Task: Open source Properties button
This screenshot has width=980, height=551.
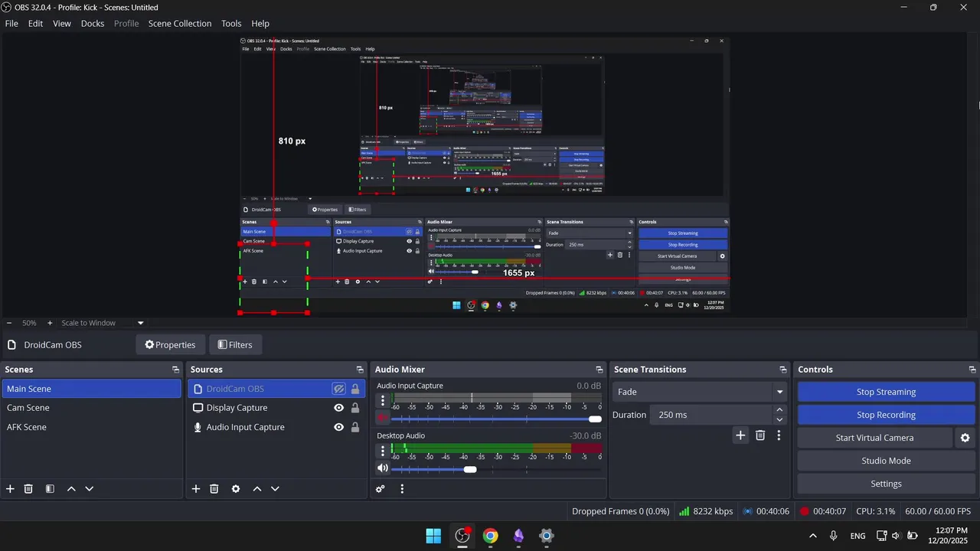Action: coord(171,345)
